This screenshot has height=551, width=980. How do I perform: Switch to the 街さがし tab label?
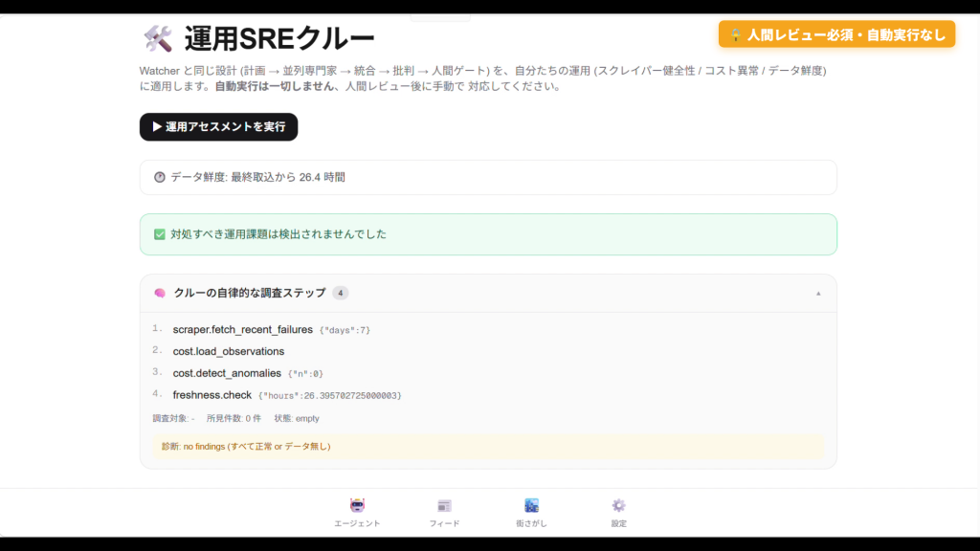pos(531,523)
